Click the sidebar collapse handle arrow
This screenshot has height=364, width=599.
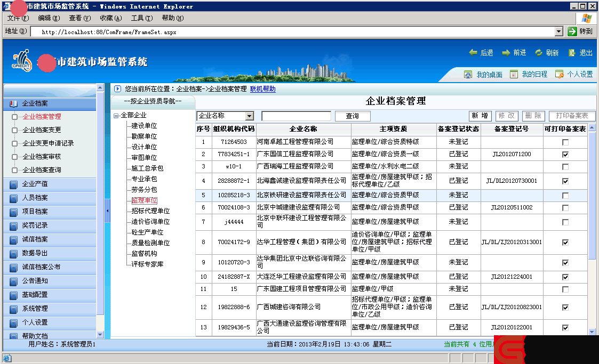coord(107,211)
